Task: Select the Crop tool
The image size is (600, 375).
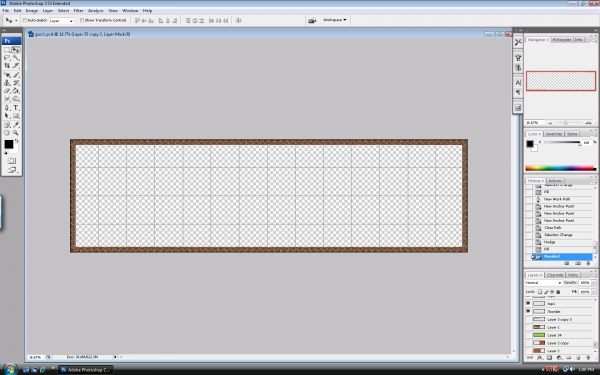Action: point(7,66)
